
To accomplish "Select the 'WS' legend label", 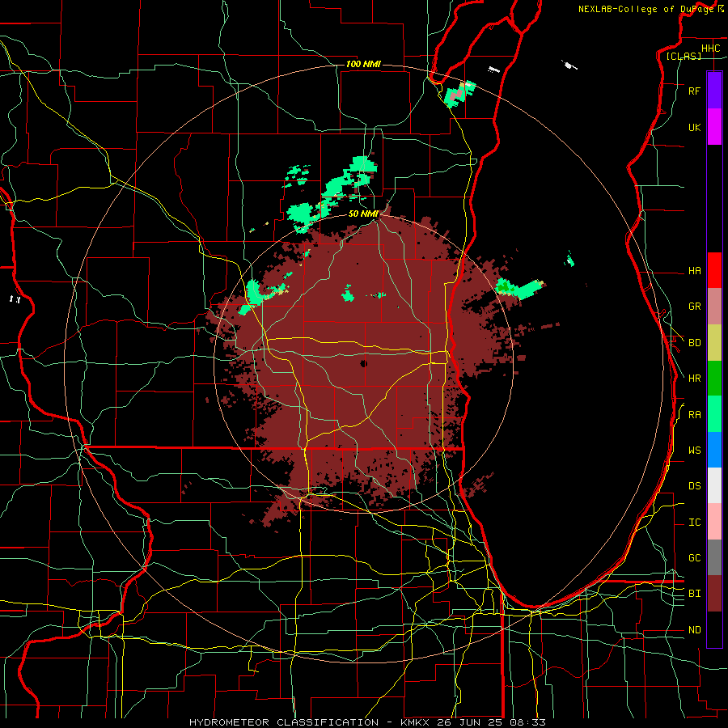I will [694, 450].
